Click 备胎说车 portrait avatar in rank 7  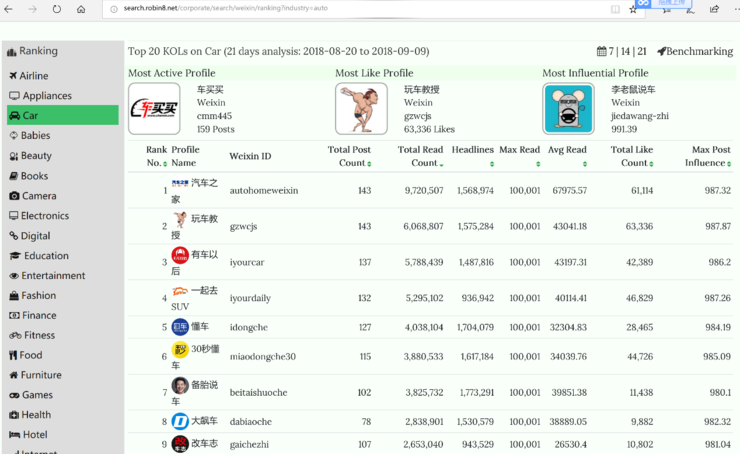(x=180, y=386)
